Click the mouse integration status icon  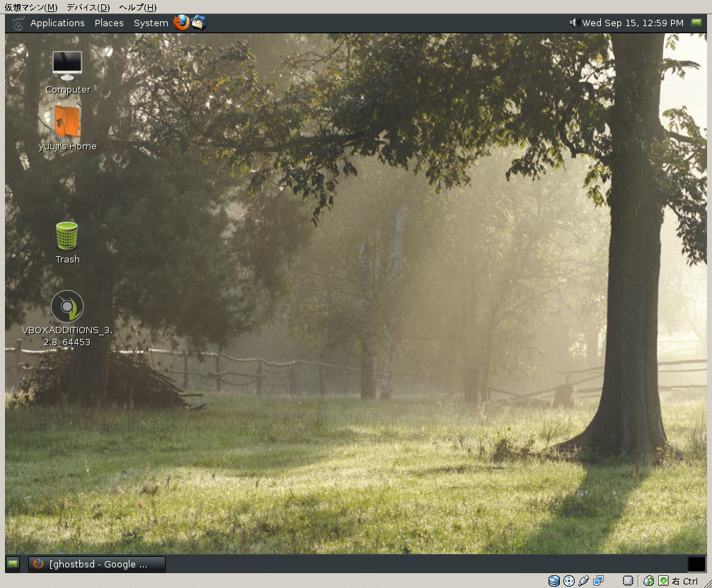pos(648,581)
